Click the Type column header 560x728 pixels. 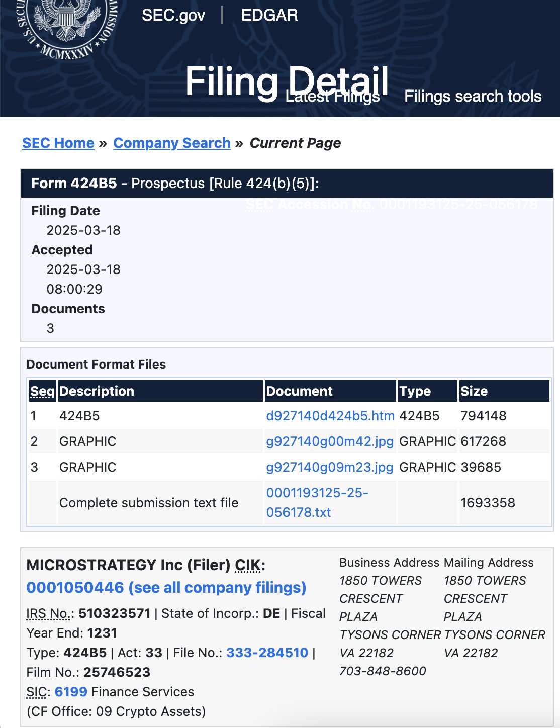415,391
